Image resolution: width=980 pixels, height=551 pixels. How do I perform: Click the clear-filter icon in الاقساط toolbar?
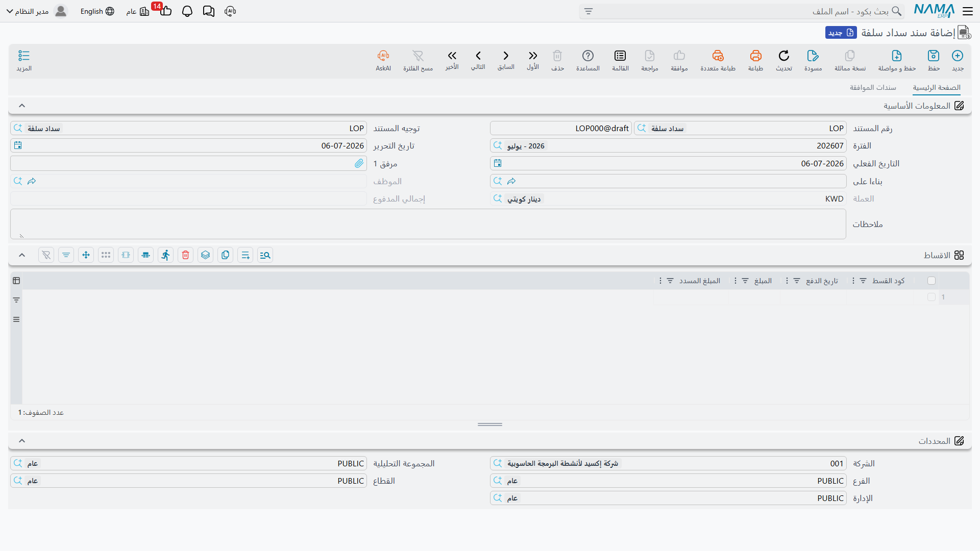[46, 255]
